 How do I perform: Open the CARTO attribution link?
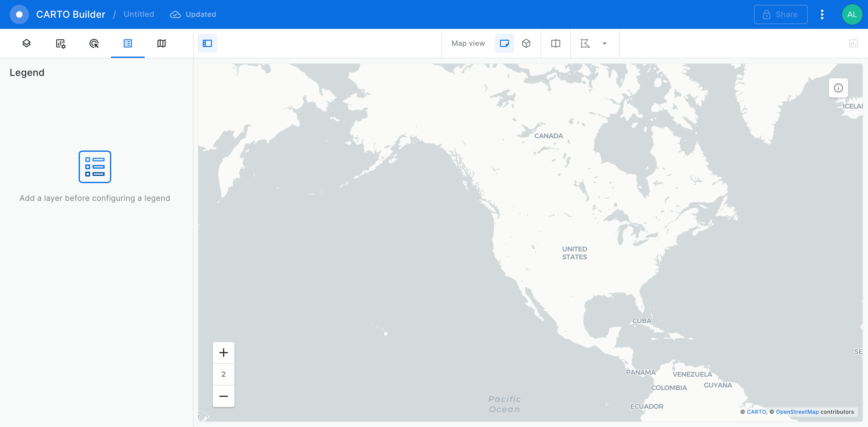point(756,412)
